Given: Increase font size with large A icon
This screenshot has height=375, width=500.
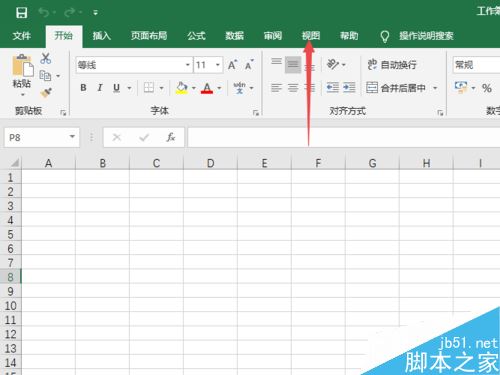Looking at the screenshot, I should 232,65.
